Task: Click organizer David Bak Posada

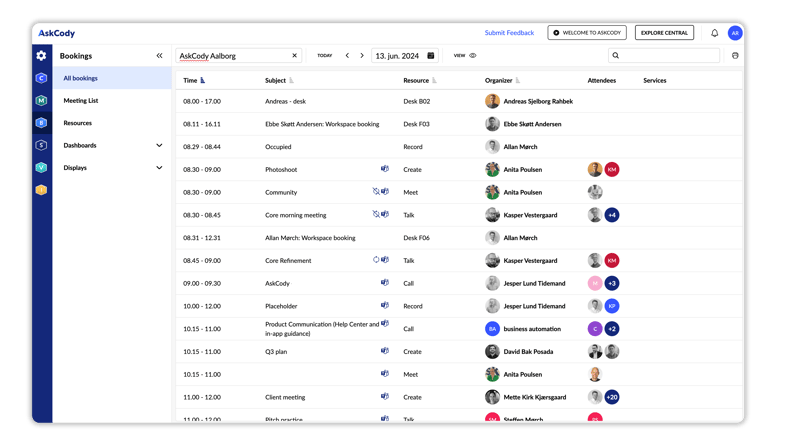Action: [x=528, y=352]
